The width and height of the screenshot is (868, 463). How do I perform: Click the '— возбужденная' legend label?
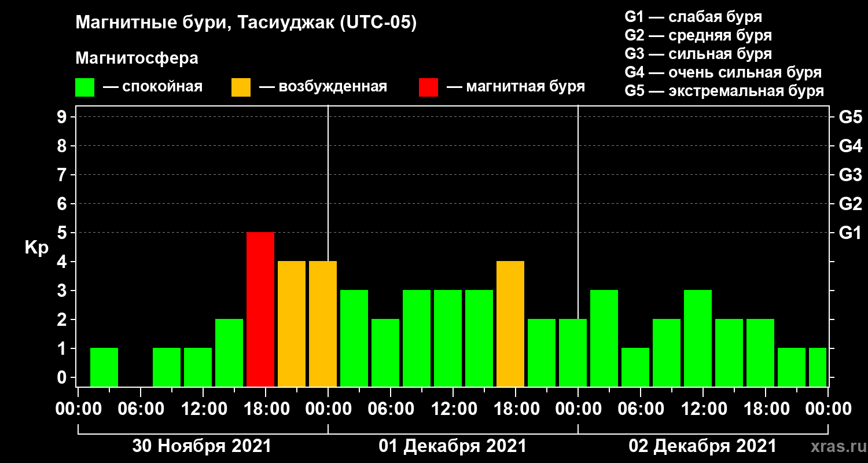(x=323, y=87)
